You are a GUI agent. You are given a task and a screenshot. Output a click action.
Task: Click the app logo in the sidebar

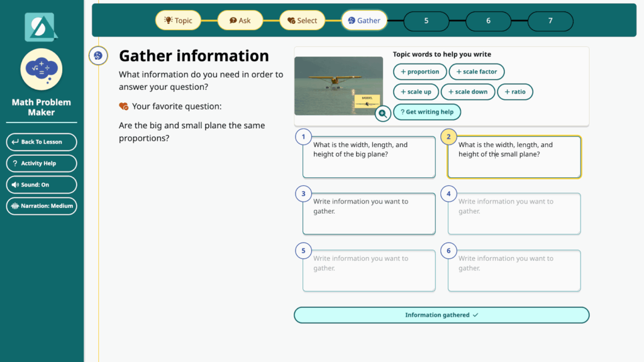[41, 26]
